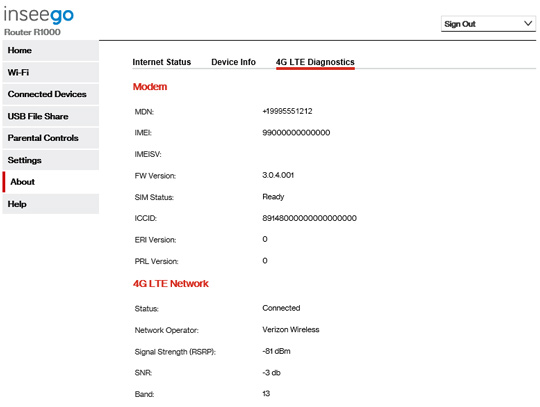Click the MDN value +19995551212
540x407 pixels.
click(287, 111)
